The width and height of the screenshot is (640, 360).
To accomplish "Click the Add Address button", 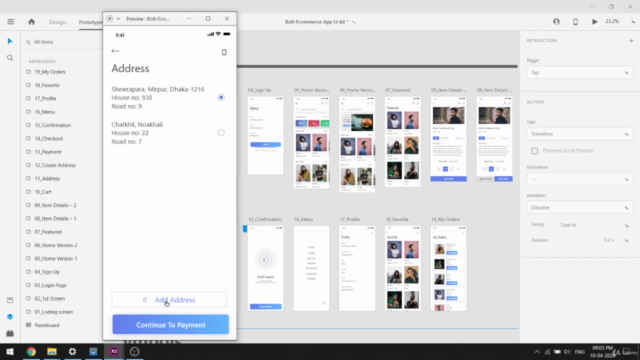I will [x=169, y=300].
